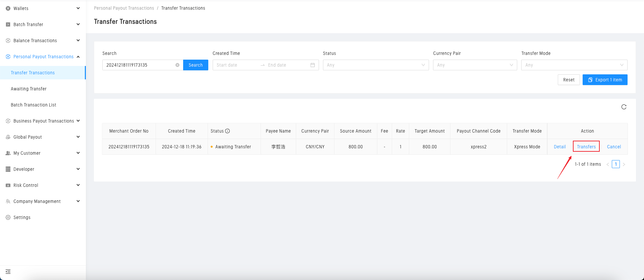Screen dimensions: 644x280
Task: Click the Transfers link in Action column
Action: (586, 147)
